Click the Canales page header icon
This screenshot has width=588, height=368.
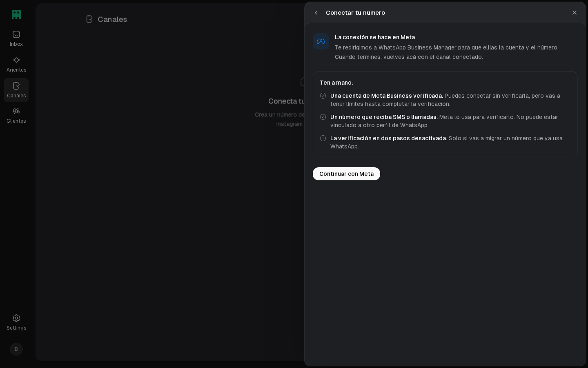89,19
